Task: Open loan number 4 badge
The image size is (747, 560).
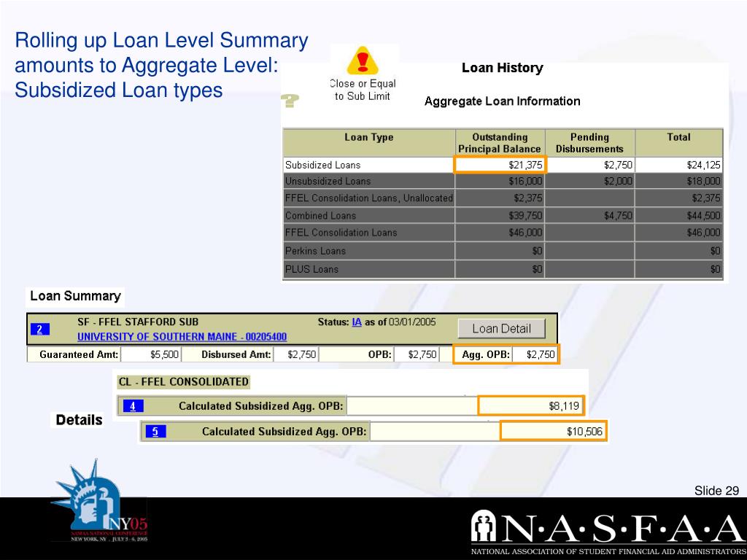Action: (133, 406)
